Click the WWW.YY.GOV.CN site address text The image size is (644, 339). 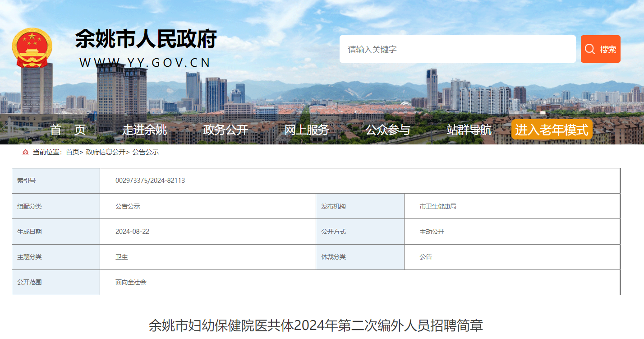click(x=145, y=63)
